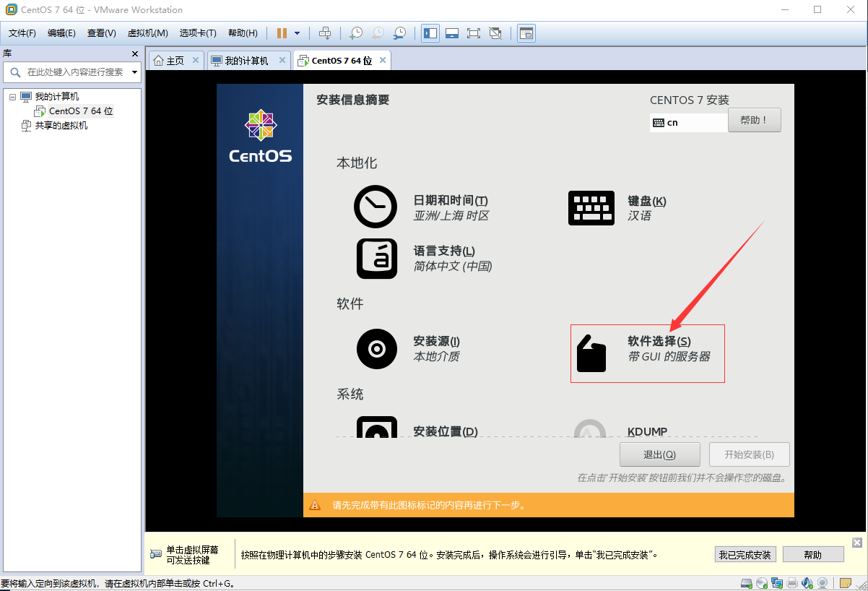Click the KDUMP label
The image size is (868, 591).
point(647,431)
